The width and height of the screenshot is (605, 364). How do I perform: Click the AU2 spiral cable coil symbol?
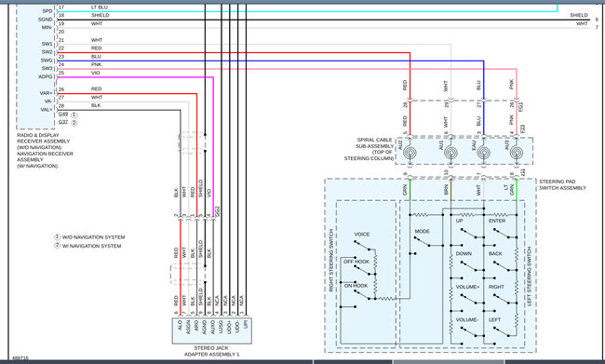coord(410,154)
